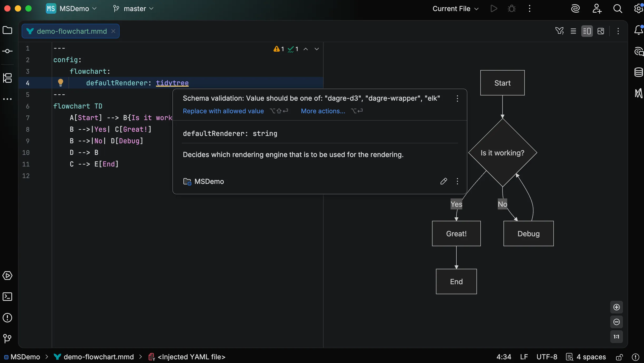The height and width of the screenshot is (363, 644).
Task: Open the Project tool window
Action: pos(8,30)
